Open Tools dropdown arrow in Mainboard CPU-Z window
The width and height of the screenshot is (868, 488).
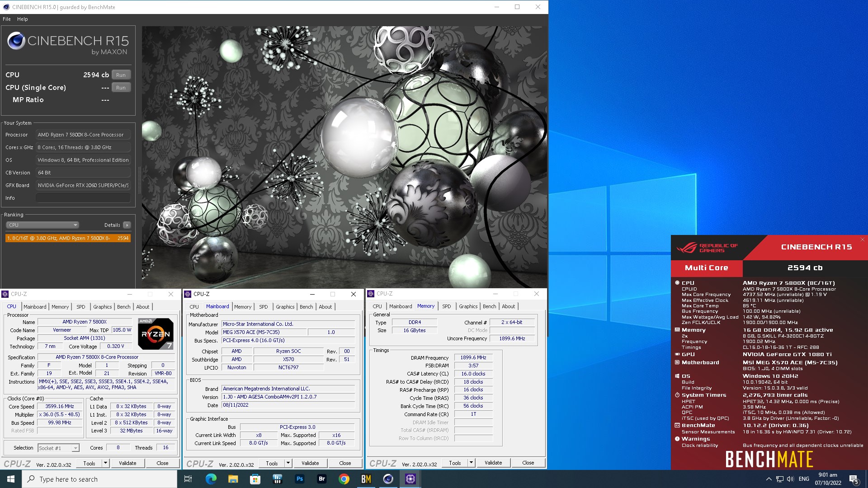(288, 463)
